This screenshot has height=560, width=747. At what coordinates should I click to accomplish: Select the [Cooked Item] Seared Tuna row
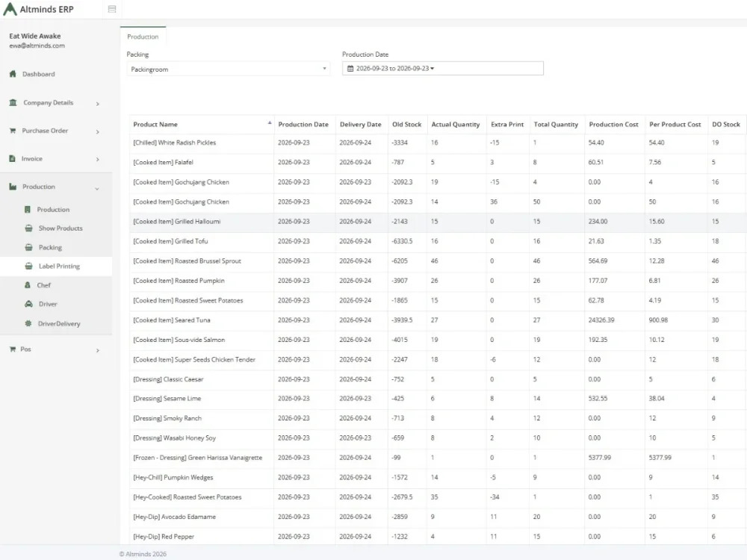tap(437, 320)
